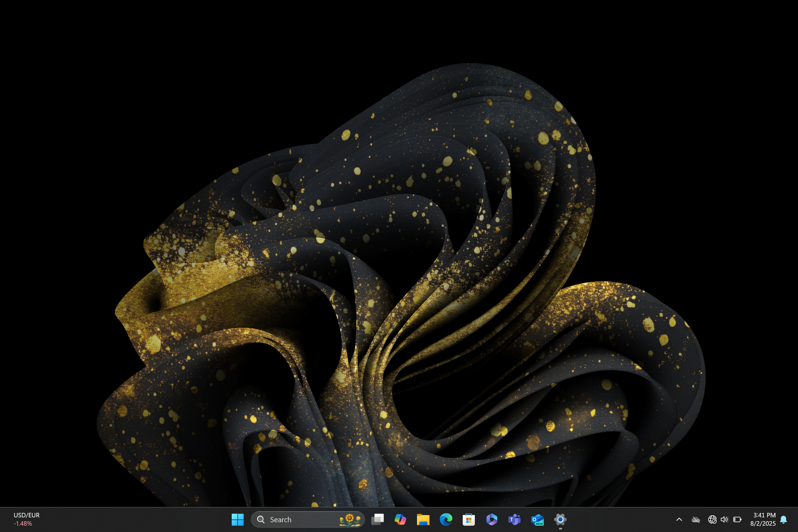Open the new Outlook app

coord(537,520)
